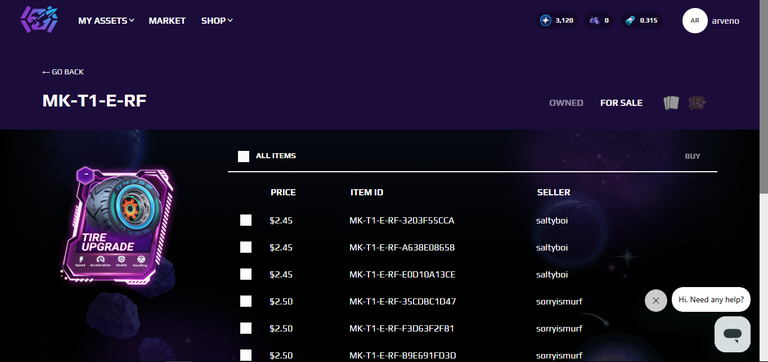Expand the MY ASSETS dropdown menu
Viewport: 768px width, 362px height.
[x=106, y=21]
